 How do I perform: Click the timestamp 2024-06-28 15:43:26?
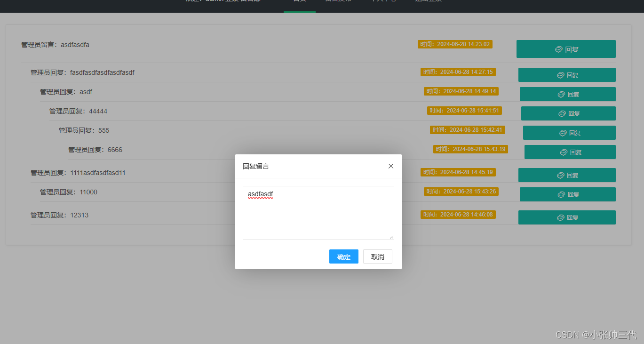click(461, 192)
